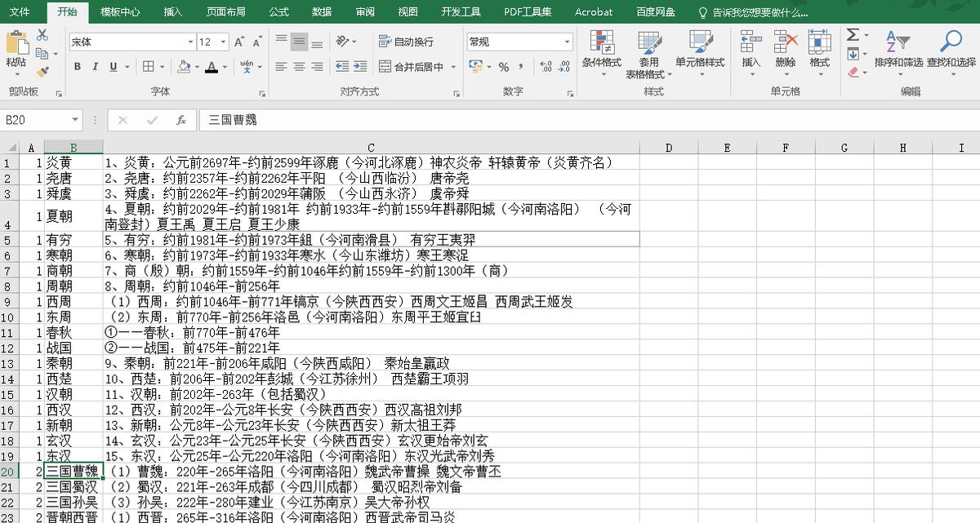
Task: Toggle Bold formatting
Action: click(78, 67)
